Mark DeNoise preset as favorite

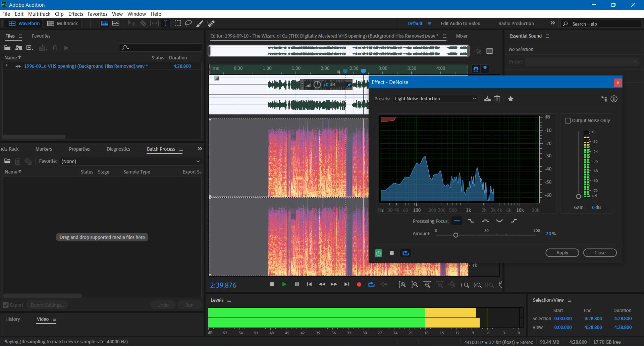point(511,99)
